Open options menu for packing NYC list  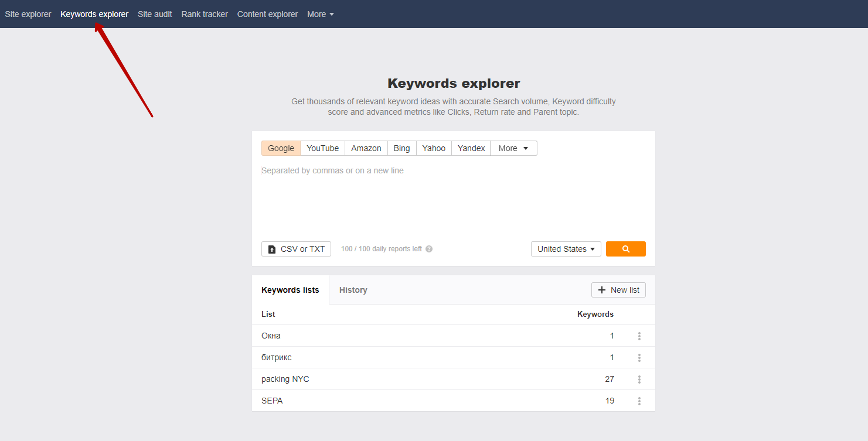click(639, 380)
